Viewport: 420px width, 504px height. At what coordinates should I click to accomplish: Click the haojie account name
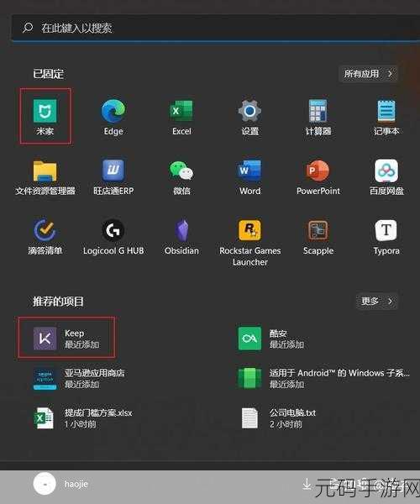76,484
